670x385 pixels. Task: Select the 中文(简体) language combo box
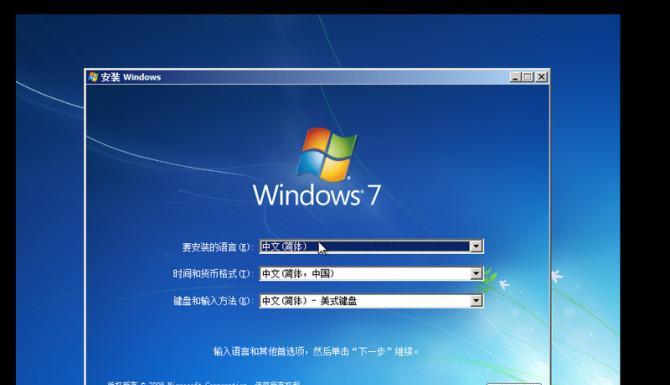point(371,246)
